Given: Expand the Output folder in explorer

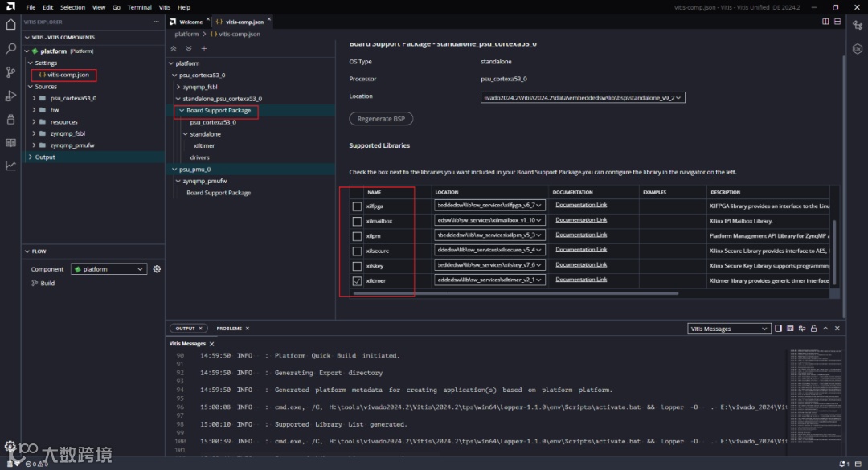Looking at the screenshot, I should point(31,157).
